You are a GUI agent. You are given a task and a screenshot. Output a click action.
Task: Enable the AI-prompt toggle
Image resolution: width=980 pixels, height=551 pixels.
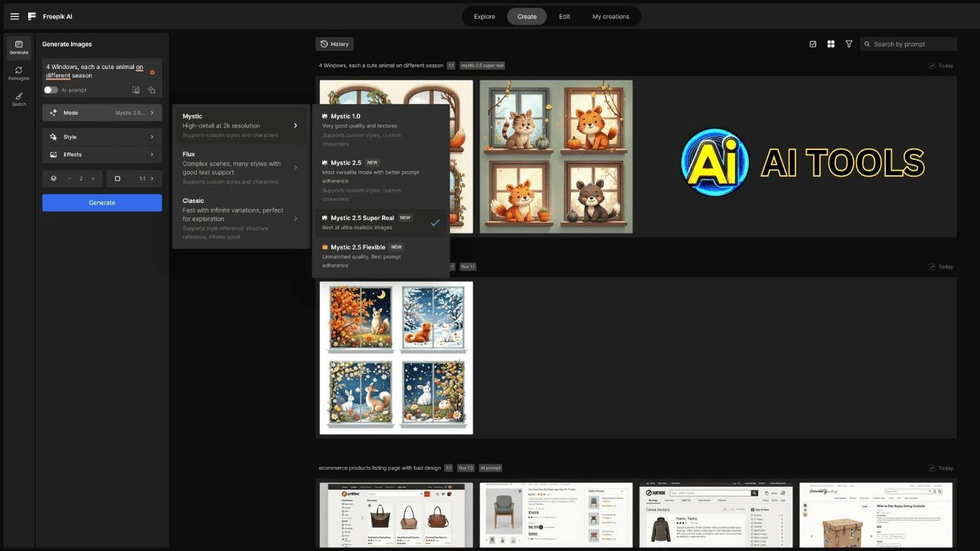[51, 90]
